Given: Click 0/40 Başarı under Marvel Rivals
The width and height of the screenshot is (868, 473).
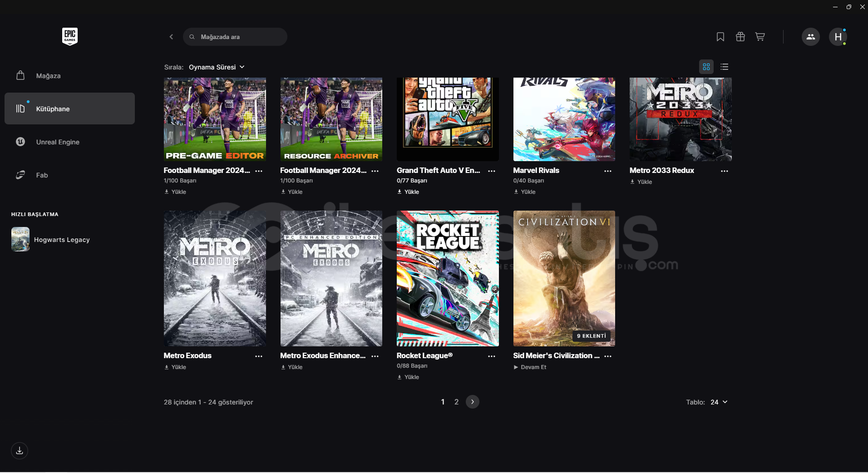Looking at the screenshot, I should click(x=528, y=181).
